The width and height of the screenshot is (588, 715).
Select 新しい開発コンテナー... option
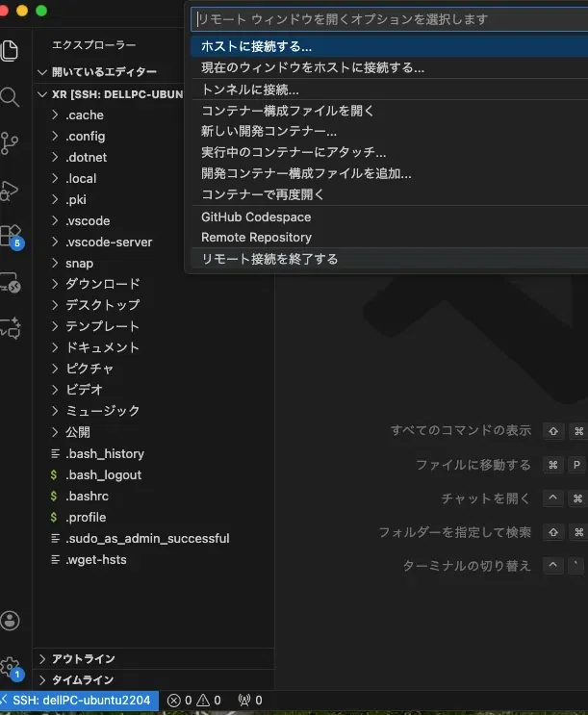(x=389, y=131)
